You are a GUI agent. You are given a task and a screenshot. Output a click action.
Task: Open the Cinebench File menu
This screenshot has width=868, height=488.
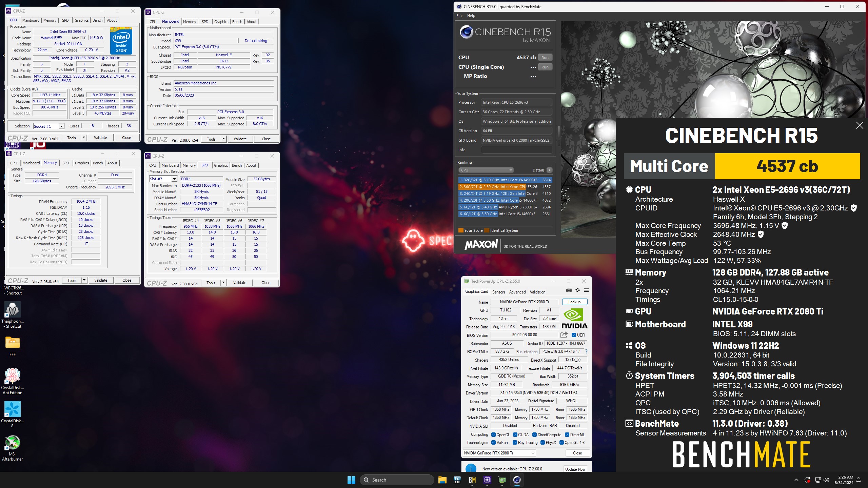459,16
